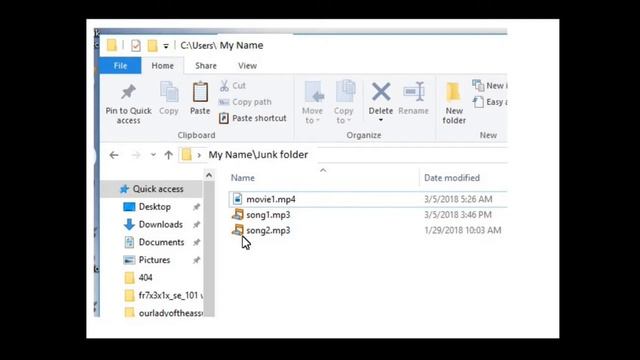Open the Move to dropdown
The width and height of the screenshot is (640, 360).
pos(313,102)
